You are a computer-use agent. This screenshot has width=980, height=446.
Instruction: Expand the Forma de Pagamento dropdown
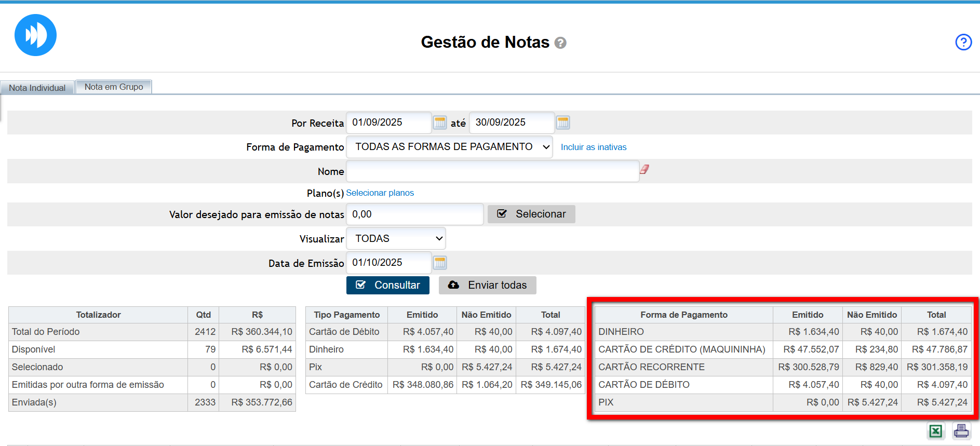449,147
